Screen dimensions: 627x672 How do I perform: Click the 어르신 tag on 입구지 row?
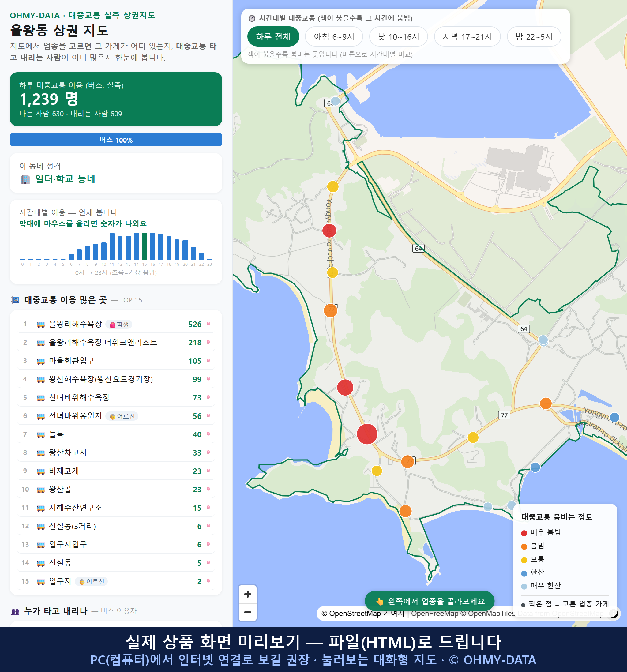click(91, 581)
